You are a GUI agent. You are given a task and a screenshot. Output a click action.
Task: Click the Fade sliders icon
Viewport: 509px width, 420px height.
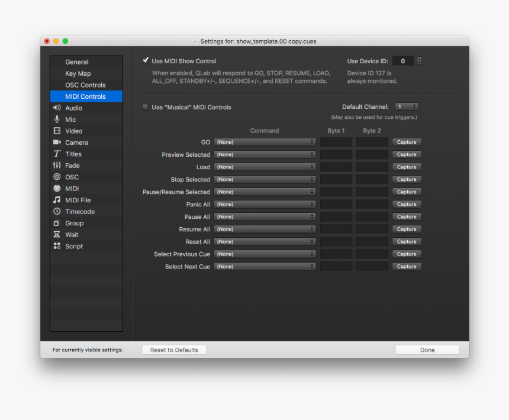(x=57, y=166)
